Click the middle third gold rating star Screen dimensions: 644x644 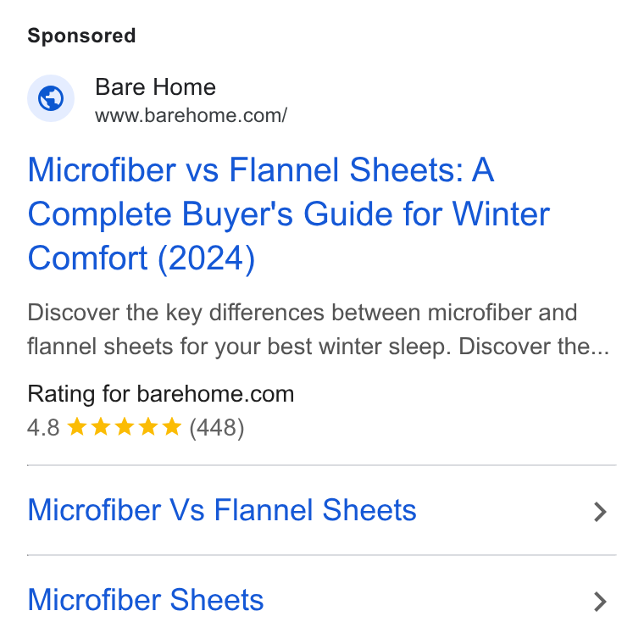pos(124,426)
